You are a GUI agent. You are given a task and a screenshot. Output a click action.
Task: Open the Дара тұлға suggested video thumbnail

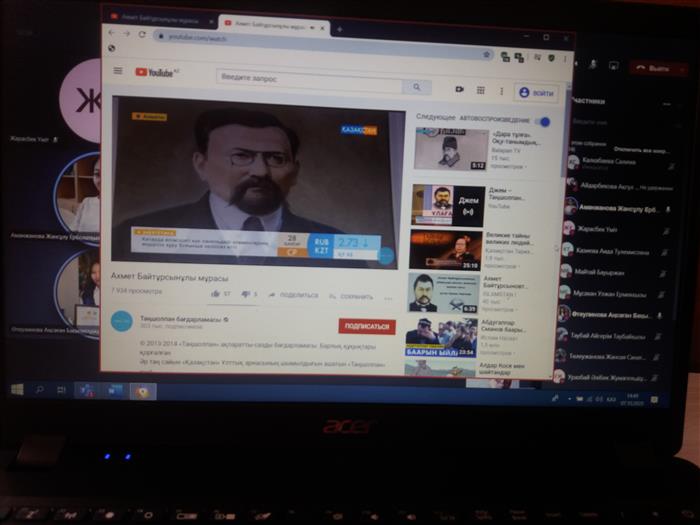(x=452, y=150)
